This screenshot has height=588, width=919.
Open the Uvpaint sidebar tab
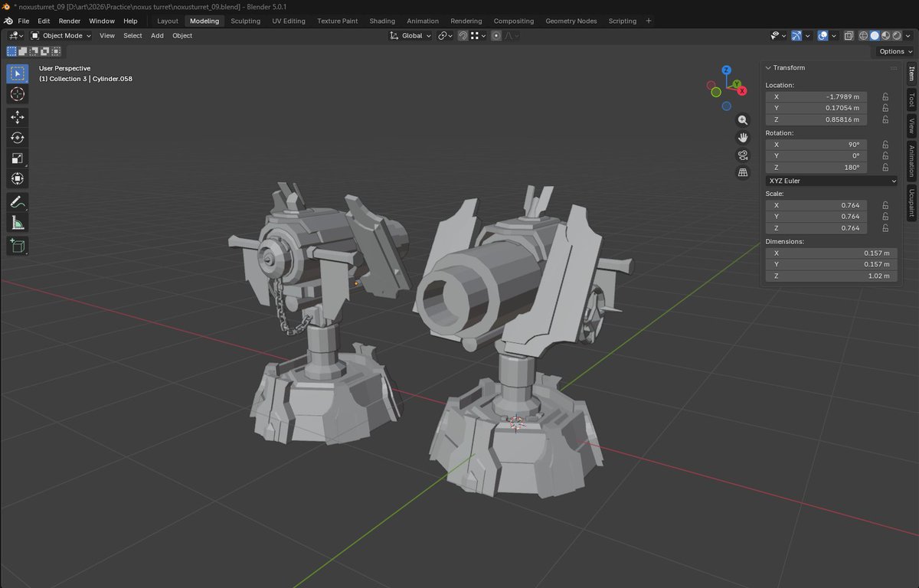tap(911, 204)
